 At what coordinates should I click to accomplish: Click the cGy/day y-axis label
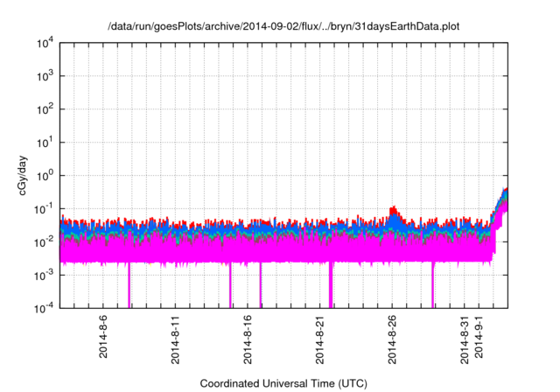point(23,175)
